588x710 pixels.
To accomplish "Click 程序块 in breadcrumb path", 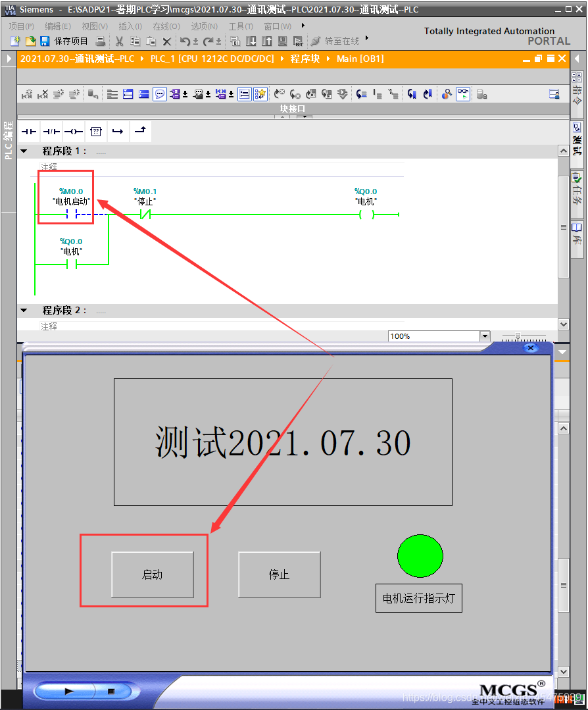I will click(x=305, y=59).
